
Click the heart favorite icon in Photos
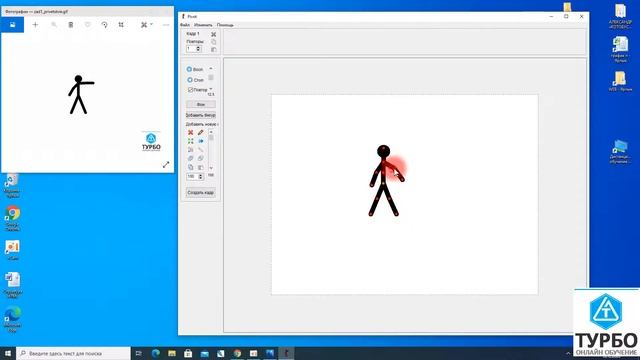point(87,25)
